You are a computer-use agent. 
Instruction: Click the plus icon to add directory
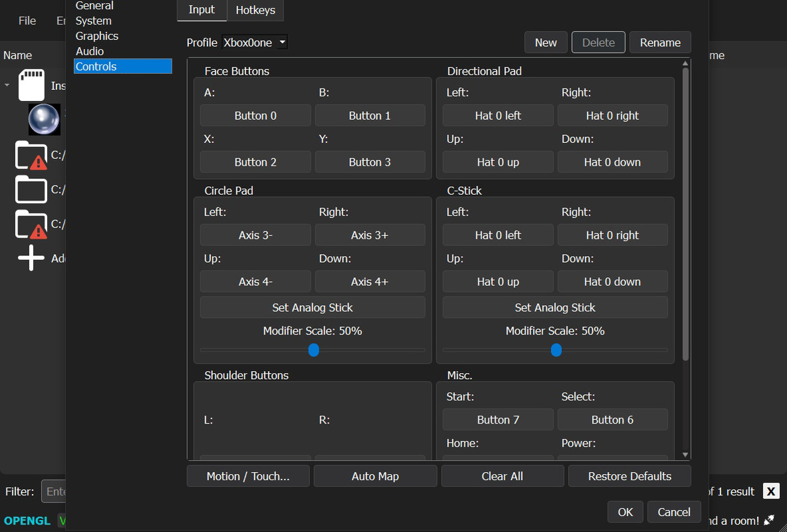click(31, 258)
